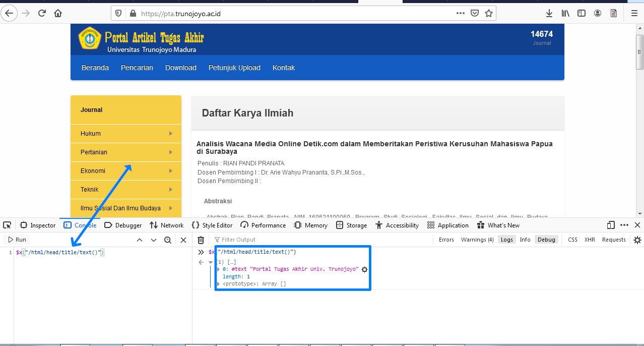Toggle responsive design mode icon

tap(611, 225)
